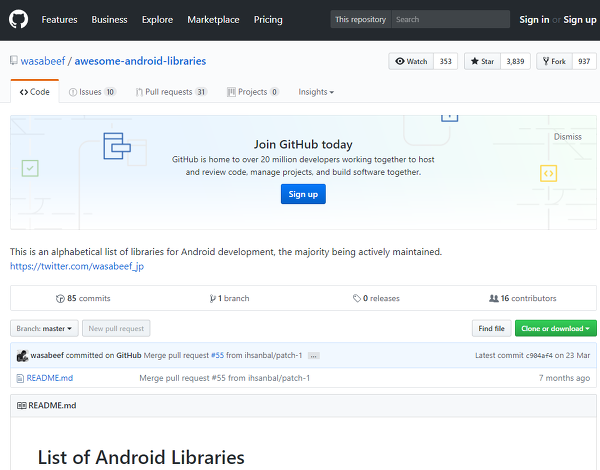Open README.md row commit message link
Viewport: 600px width, 470px height.
(x=225, y=378)
